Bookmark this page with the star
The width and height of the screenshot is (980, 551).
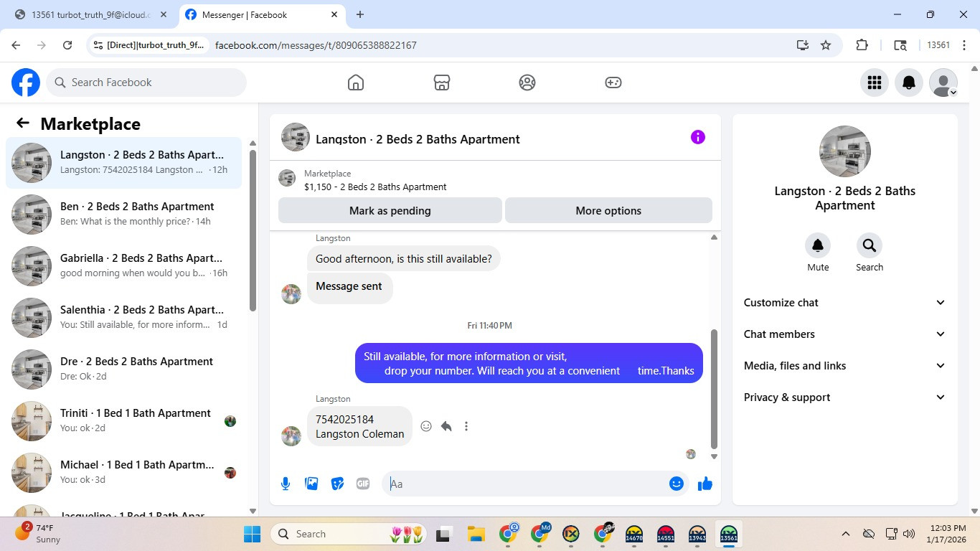coord(826,45)
